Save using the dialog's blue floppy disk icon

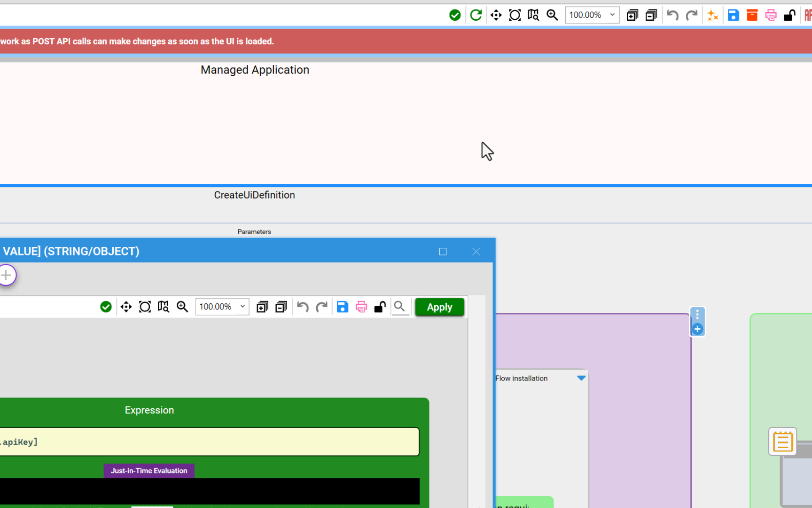click(x=342, y=307)
